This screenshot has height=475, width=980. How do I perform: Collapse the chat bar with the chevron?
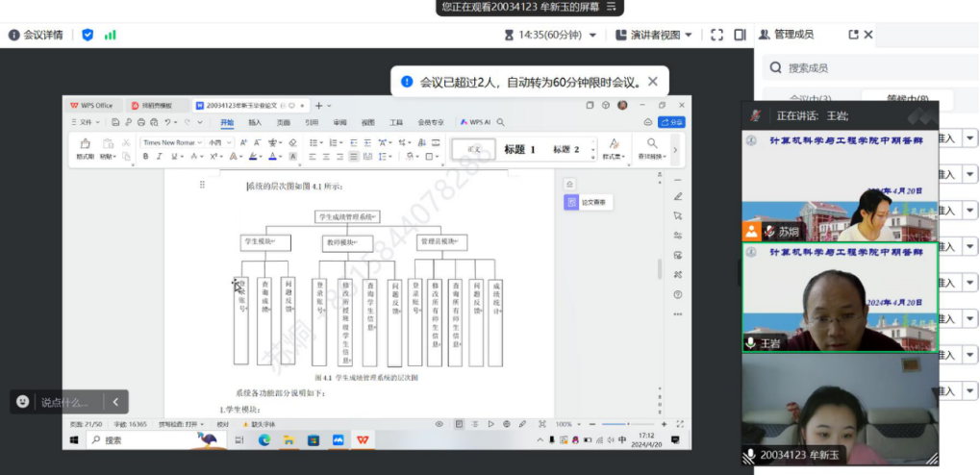(x=115, y=402)
